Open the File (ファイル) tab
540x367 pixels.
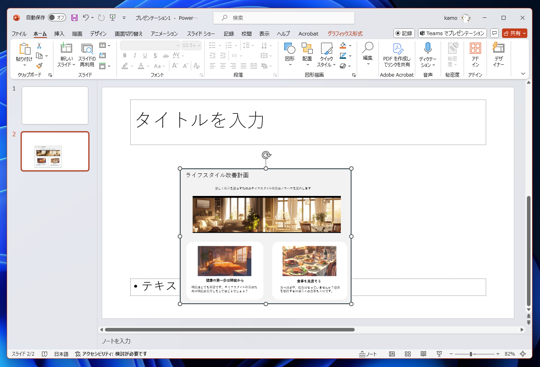[x=19, y=33]
